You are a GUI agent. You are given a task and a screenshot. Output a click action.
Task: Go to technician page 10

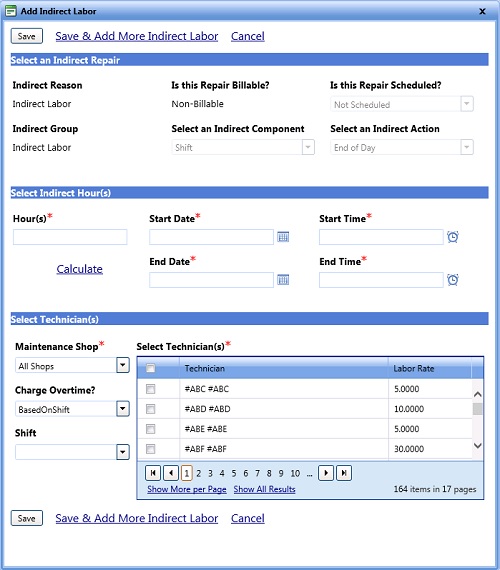pos(295,473)
